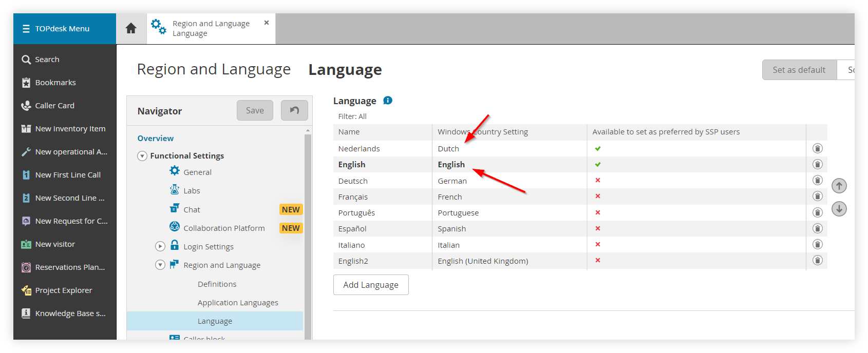Click Set as default button
868x353 pixels.
pos(799,70)
